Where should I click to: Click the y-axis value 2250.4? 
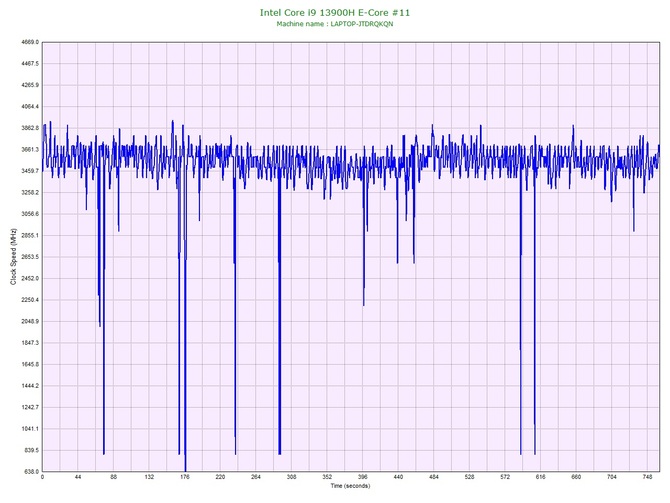pos(30,300)
